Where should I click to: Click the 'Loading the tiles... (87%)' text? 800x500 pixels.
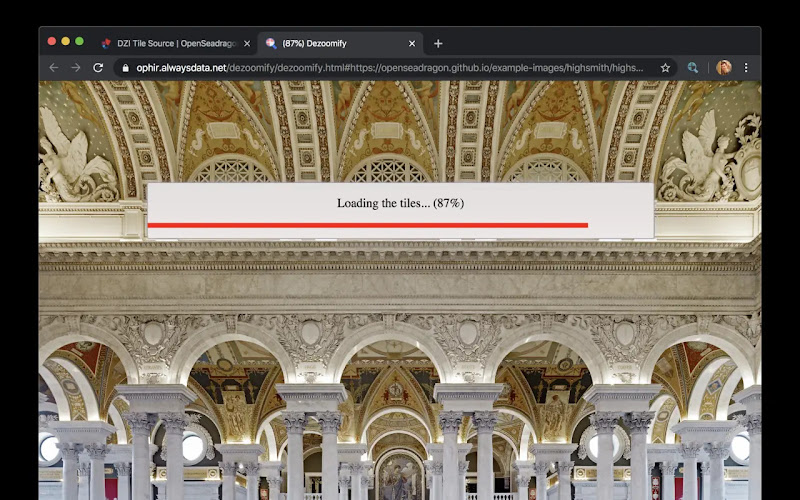[x=401, y=203]
